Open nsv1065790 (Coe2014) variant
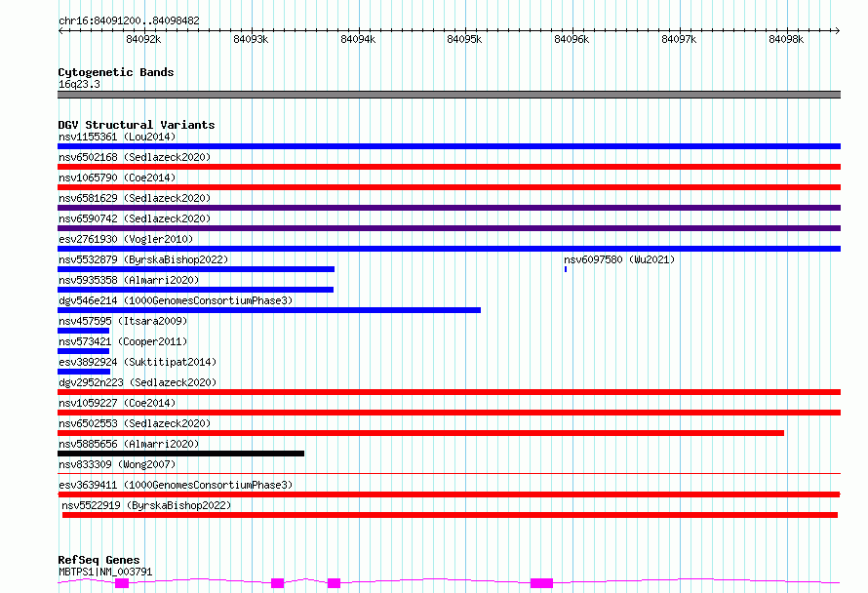This screenshot has width=868, height=593. (117, 178)
